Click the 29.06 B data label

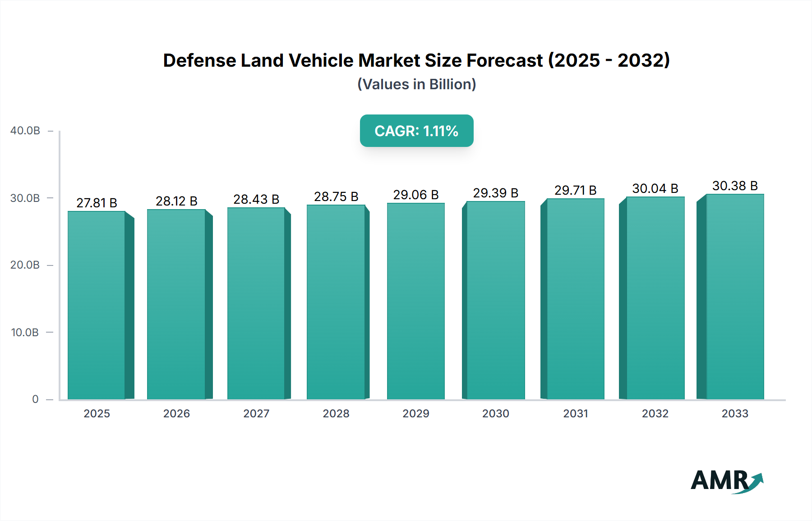tap(416, 195)
